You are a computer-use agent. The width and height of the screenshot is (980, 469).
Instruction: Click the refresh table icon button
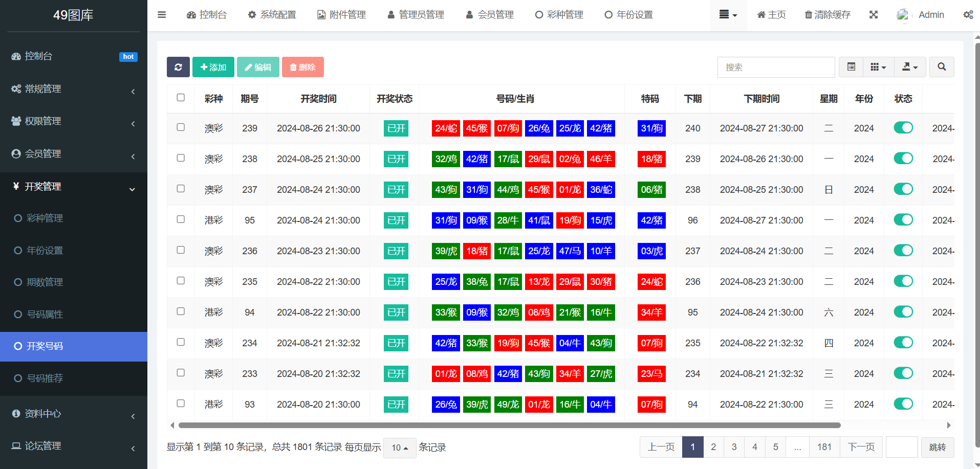(x=178, y=67)
